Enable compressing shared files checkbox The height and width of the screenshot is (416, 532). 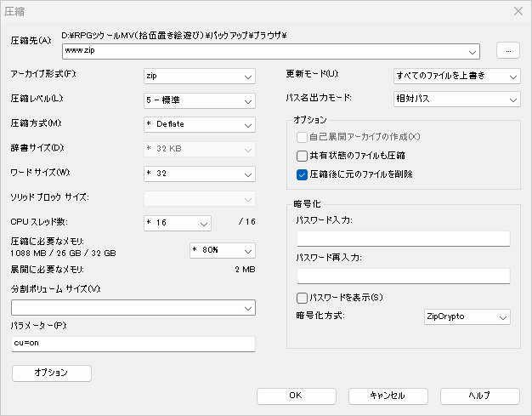[302, 156]
